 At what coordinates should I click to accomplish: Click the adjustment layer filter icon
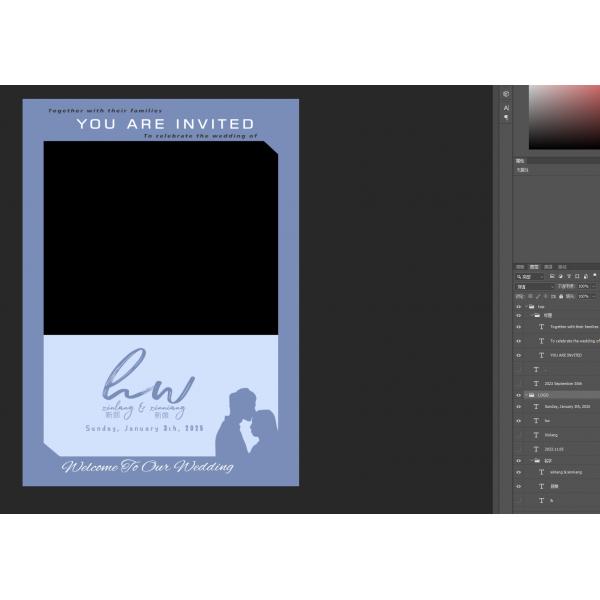pyautogui.click(x=560, y=276)
